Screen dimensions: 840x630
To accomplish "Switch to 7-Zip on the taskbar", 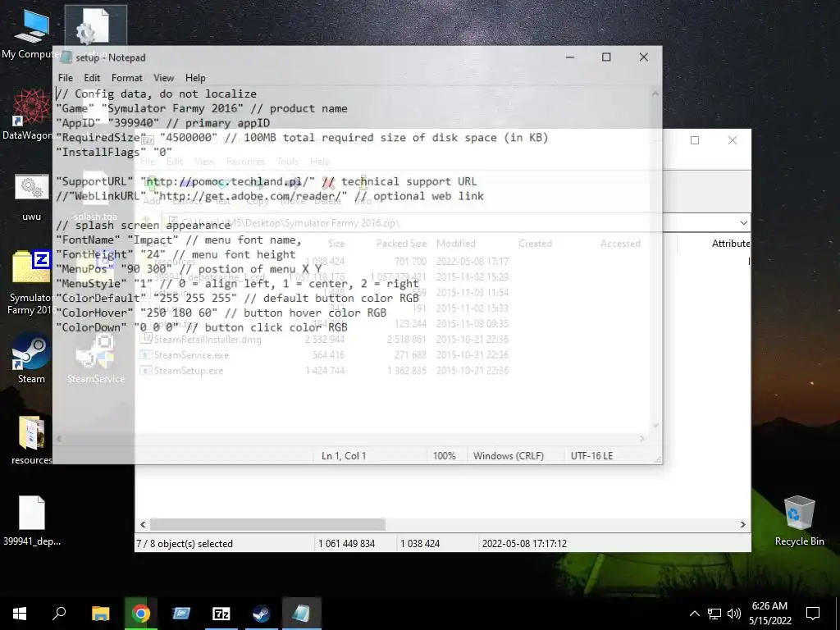I will (221, 614).
